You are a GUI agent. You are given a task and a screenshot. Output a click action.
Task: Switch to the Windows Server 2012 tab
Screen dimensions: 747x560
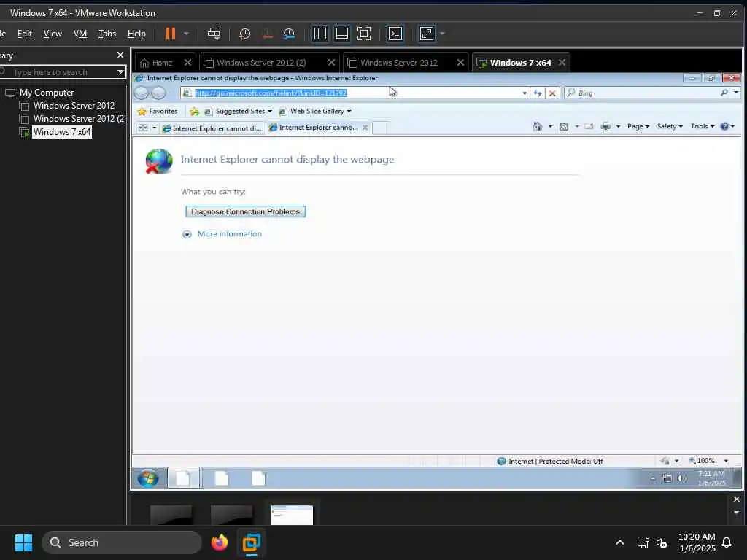tap(399, 63)
